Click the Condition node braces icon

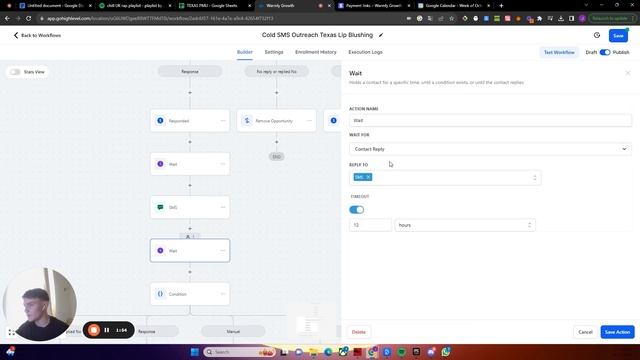pos(160,294)
